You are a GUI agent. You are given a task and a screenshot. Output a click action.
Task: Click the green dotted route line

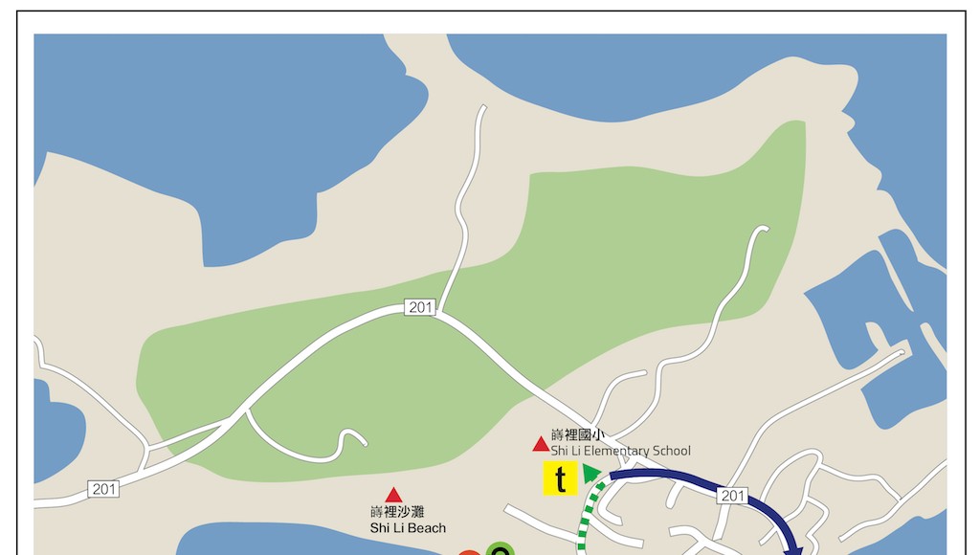pyautogui.click(x=586, y=517)
